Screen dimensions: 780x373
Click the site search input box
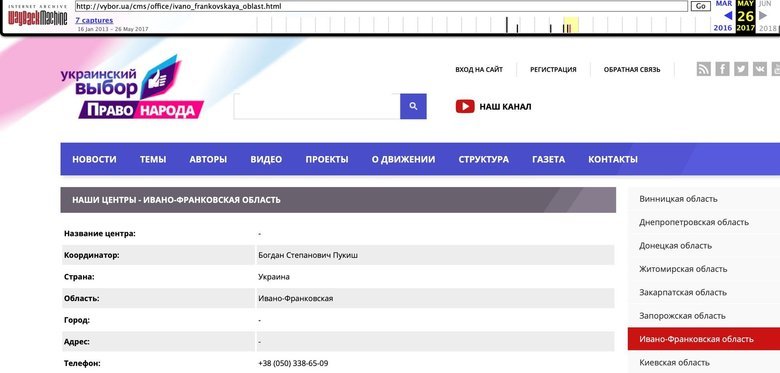coord(317,106)
